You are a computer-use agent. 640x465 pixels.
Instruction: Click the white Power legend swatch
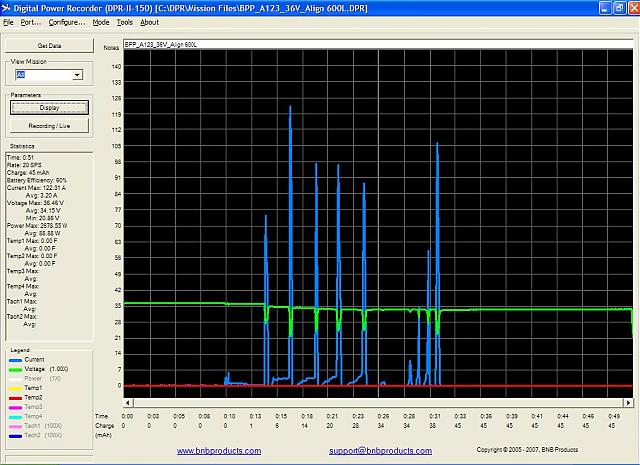point(14,379)
